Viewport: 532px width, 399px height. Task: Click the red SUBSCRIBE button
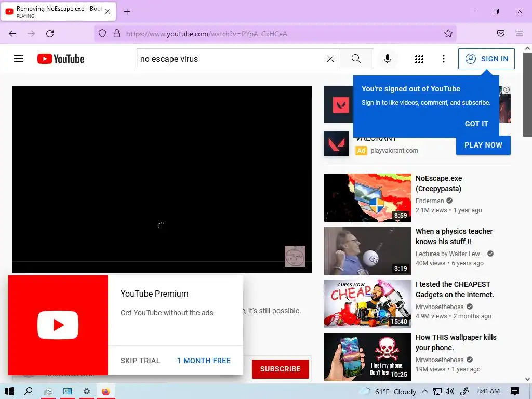280,369
